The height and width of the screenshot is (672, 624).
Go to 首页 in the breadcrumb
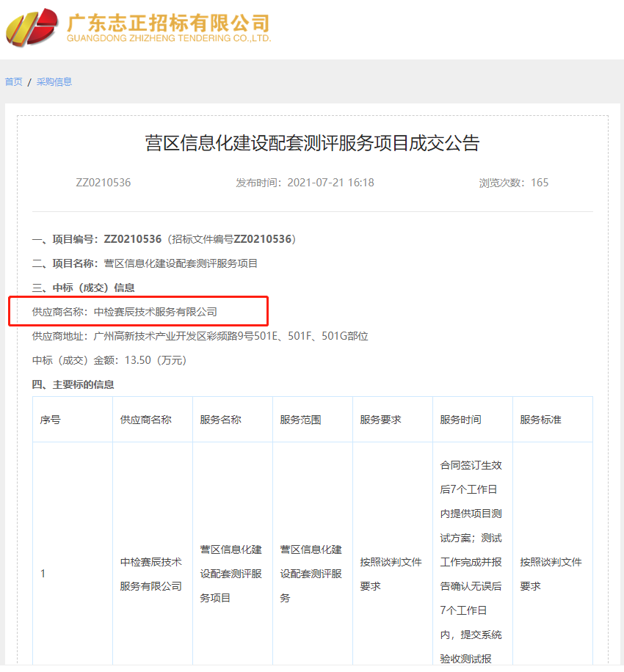[13, 82]
